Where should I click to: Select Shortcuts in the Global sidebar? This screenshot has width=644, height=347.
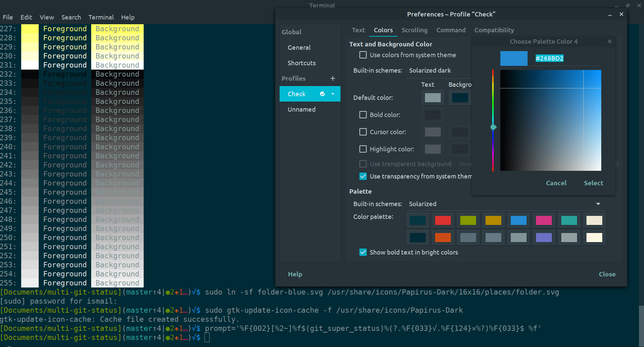pos(301,63)
